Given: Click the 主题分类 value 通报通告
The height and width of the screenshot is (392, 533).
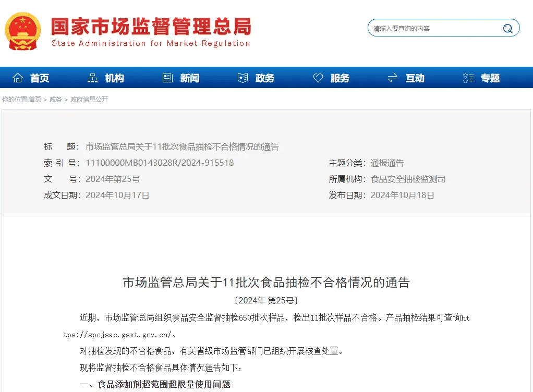Looking at the screenshot, I should click(387, 163).
